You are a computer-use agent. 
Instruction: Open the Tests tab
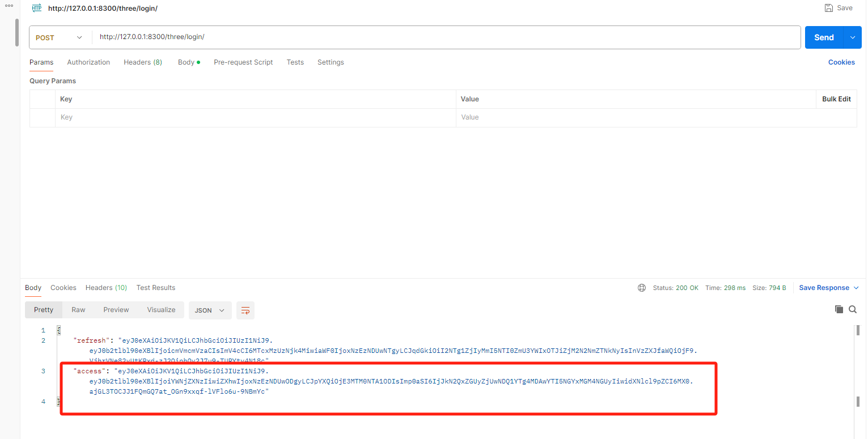pos(295,62)
